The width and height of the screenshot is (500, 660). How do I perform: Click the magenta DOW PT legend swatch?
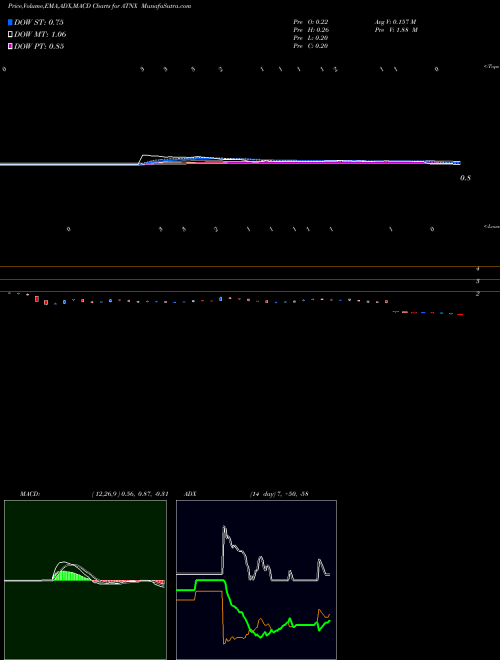point(10,46)
